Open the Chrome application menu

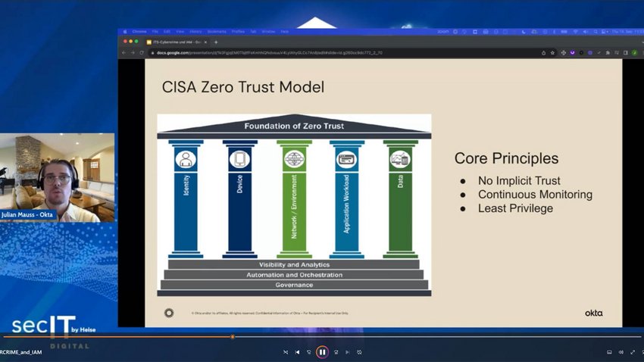139,32
